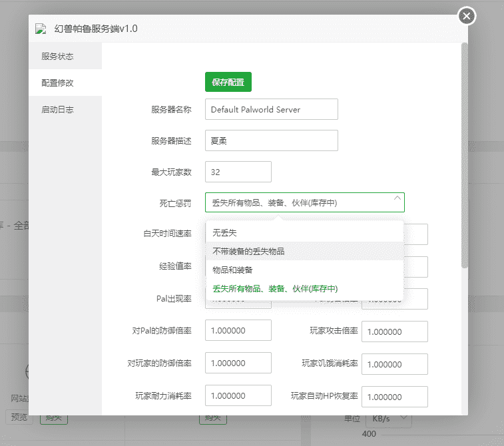The image size is (504, 446).
Task: Click the dialog vertical scrollbar
Action: (464, 156)
